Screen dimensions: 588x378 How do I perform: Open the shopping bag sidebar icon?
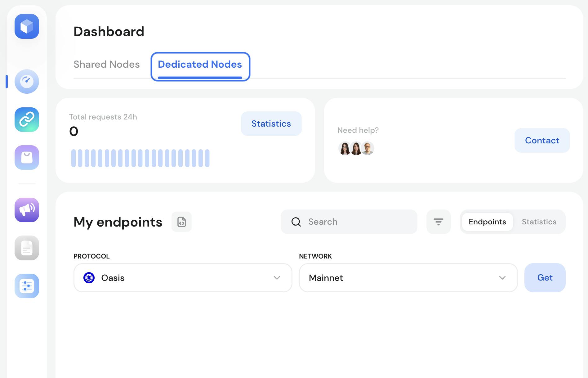click(x=27, y=157)
